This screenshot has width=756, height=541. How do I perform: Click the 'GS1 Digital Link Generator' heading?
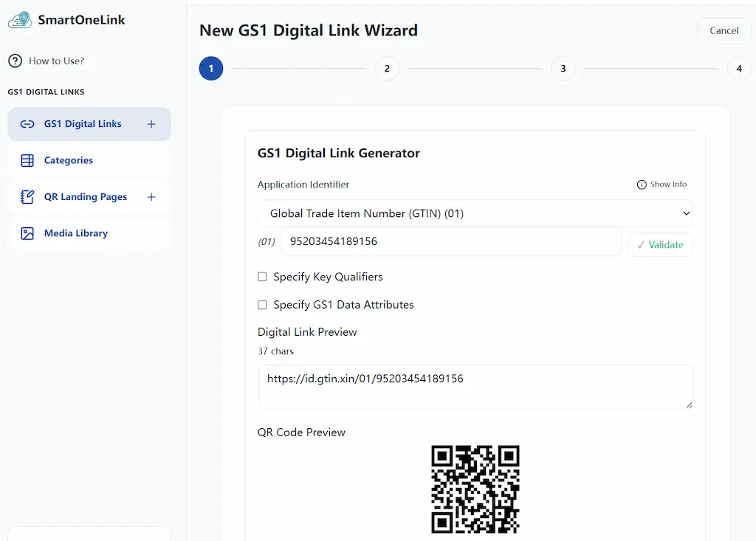coord(338,153)
